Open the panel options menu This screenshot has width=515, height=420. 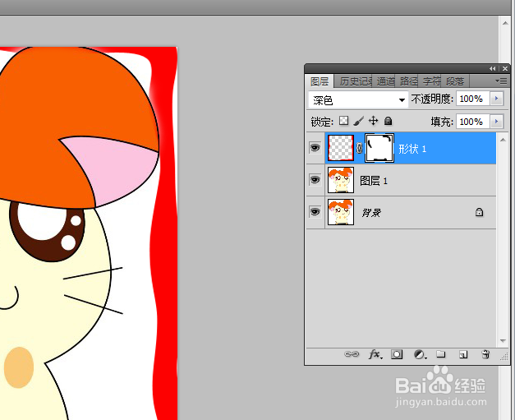pyautogui.click(x=501, y=81)
